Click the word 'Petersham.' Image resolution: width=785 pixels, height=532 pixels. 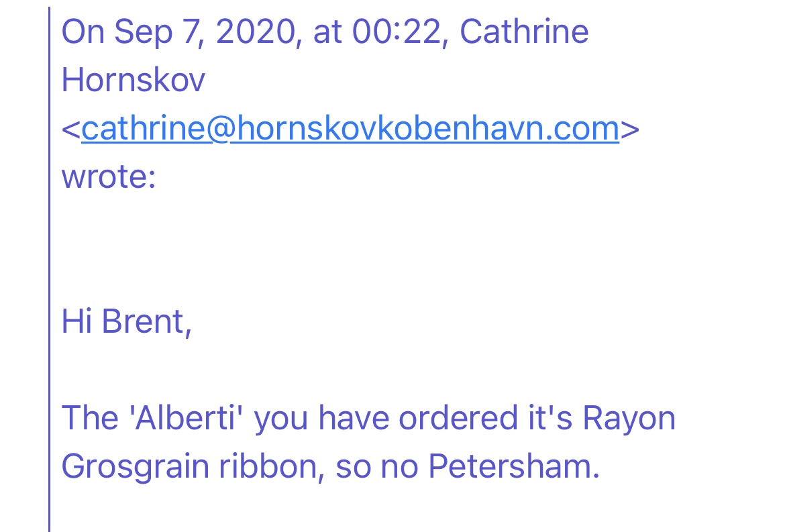pyautogui.click(x=514, y=466)
